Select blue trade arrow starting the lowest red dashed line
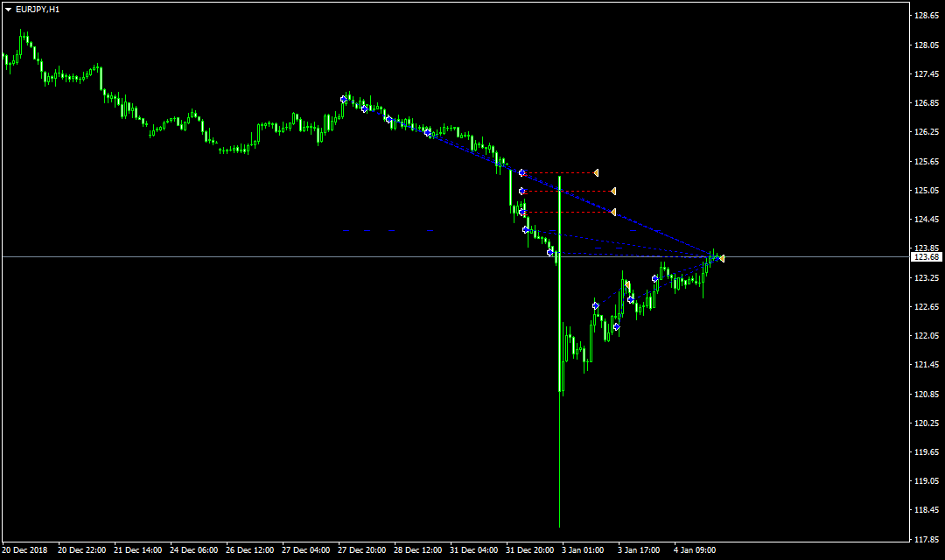The width and height of the screenshot is (945, 560). click(x=521, y=212)
